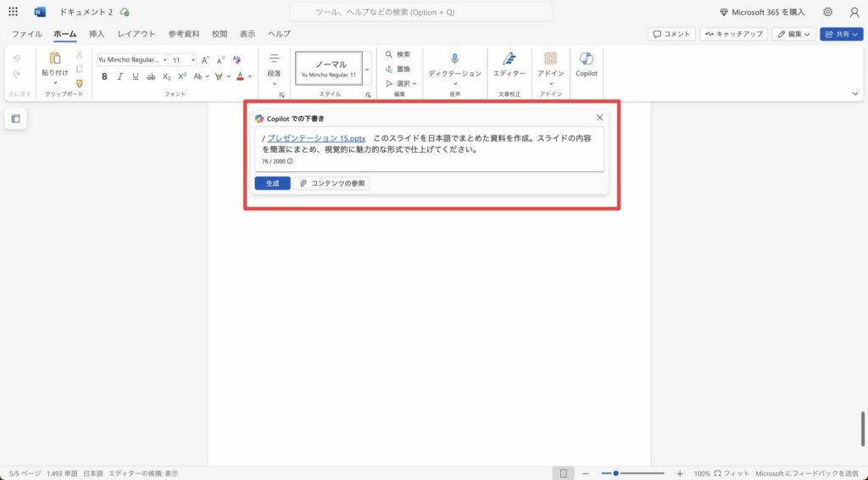Select the Format Painter brush

point(79,83)
